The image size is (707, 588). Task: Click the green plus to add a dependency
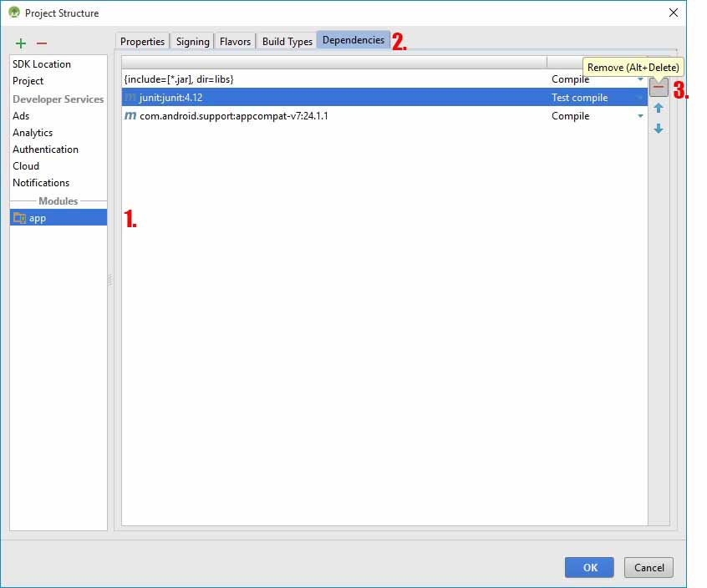(x=20, y=43)
